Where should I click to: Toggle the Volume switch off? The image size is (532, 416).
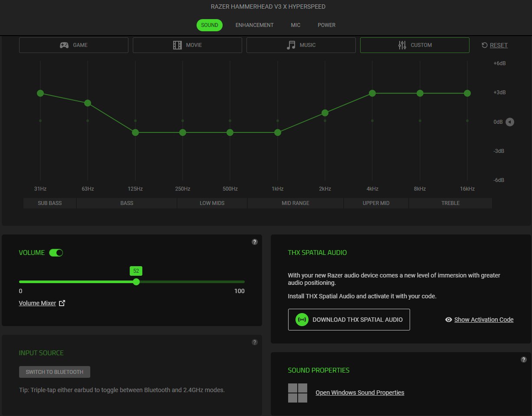click(x=56, y=253)
